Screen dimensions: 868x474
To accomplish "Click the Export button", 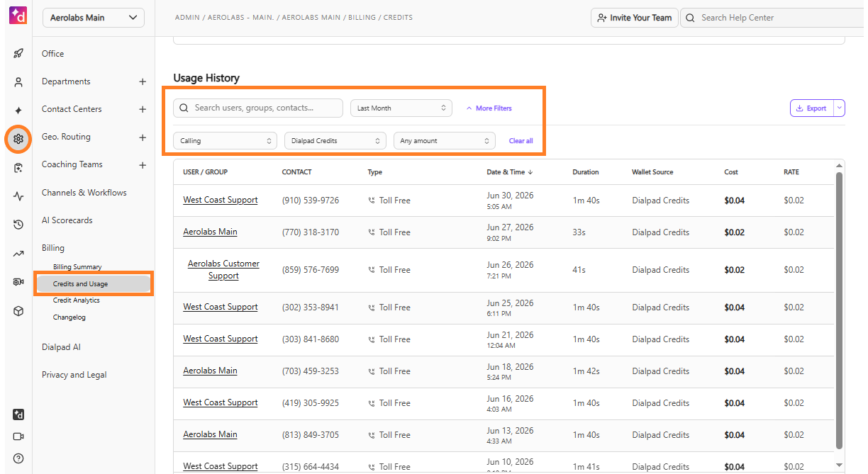I will pyautogui.click(x=812, y=108).
